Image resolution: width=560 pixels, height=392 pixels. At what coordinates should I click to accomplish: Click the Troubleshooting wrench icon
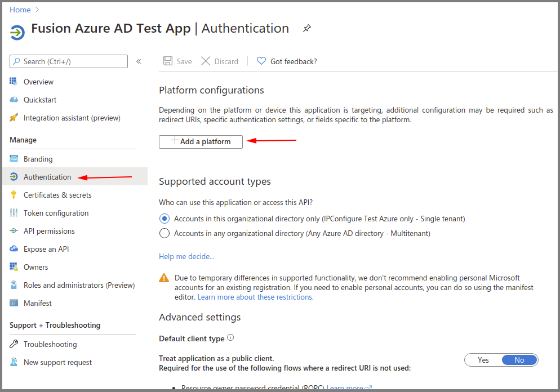coord(14,344)
